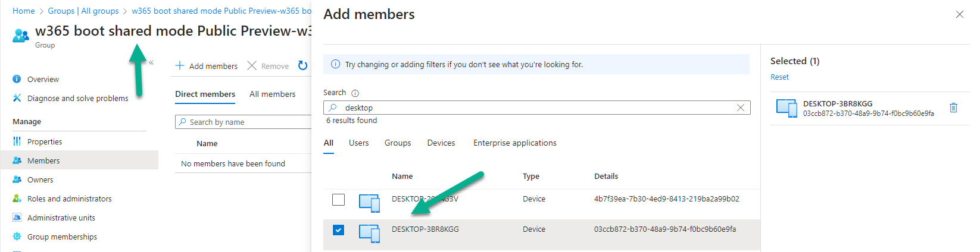Click the Name column header in results
Viewport: 980px width, 252px height.
(402, 176)
